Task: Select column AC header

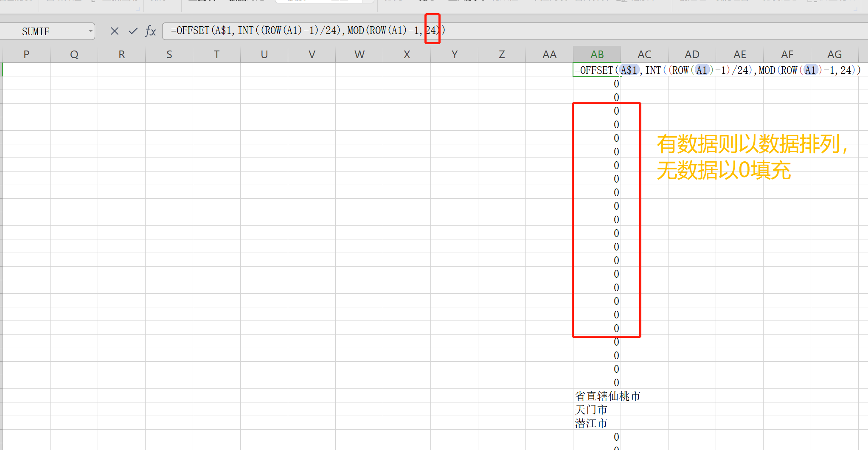Action: [x=644, y=54]
